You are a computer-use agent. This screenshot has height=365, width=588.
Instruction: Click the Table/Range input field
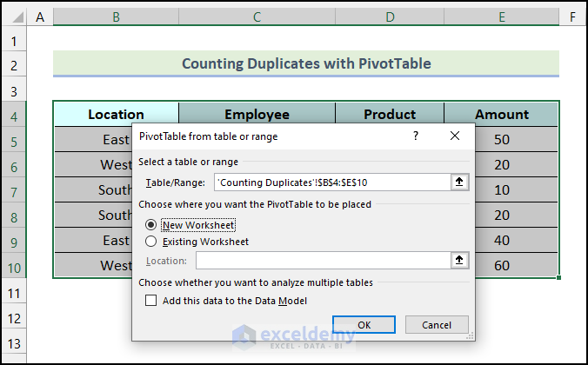(329, 182)
